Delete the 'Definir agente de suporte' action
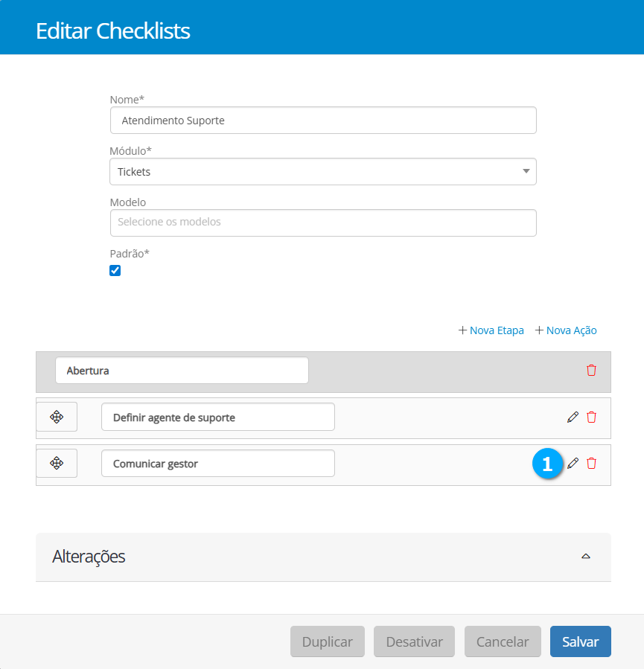The width and height of the screenshot is (644, 669). point(591,417)
